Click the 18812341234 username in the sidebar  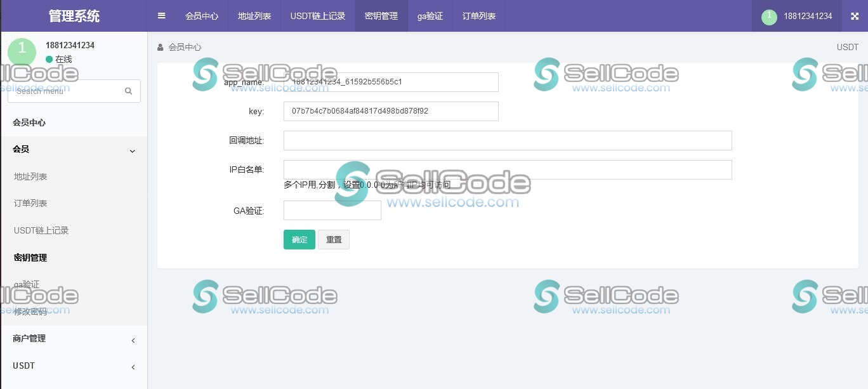(x=70, y=45)
